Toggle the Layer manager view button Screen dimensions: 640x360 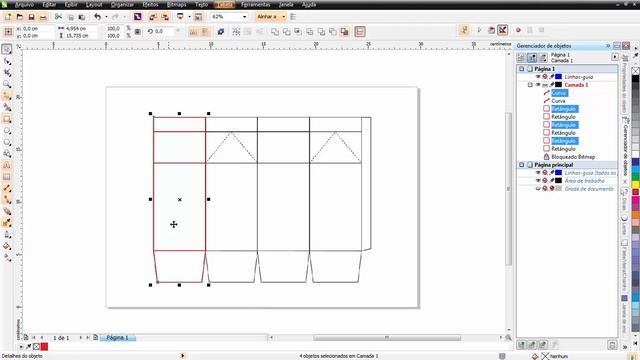542,58
